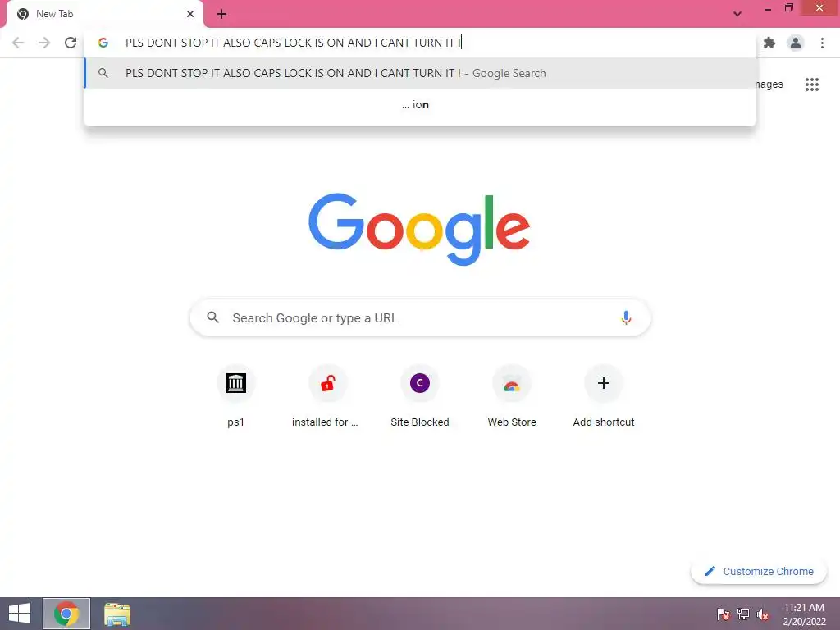Click inside the address bar text

293,43
